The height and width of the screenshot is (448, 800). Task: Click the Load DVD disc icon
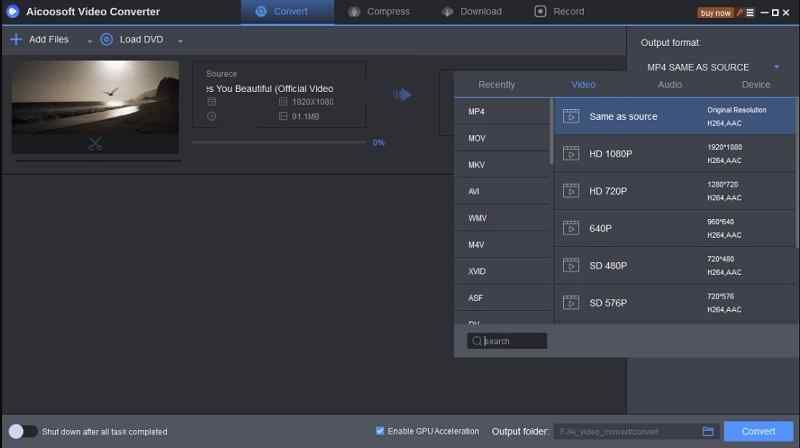point(106,39)
